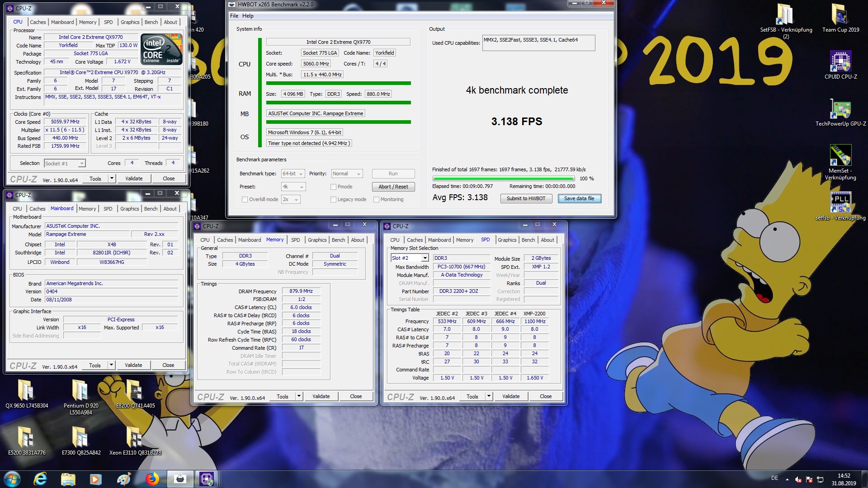868x488 pixels.
Task: Open setfsb PLL shortcut desktop icon
Action: (840, 206)
